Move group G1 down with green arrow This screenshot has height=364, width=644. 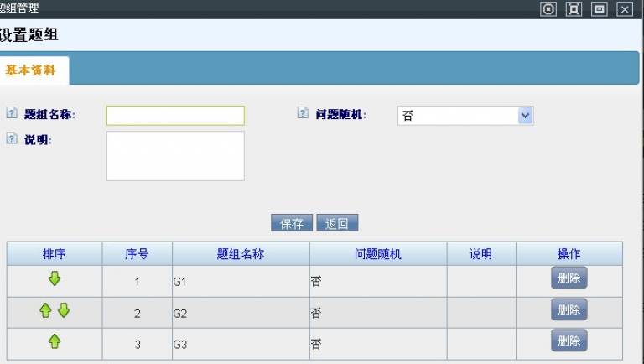point(55,279)
